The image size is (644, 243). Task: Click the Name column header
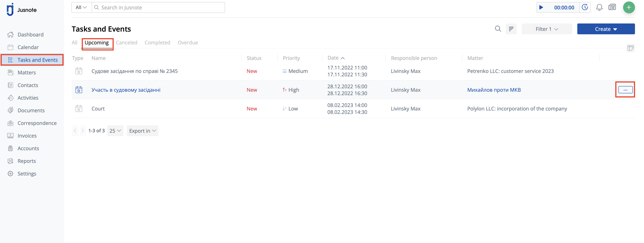pyautogui.click(x=98, y=58)
